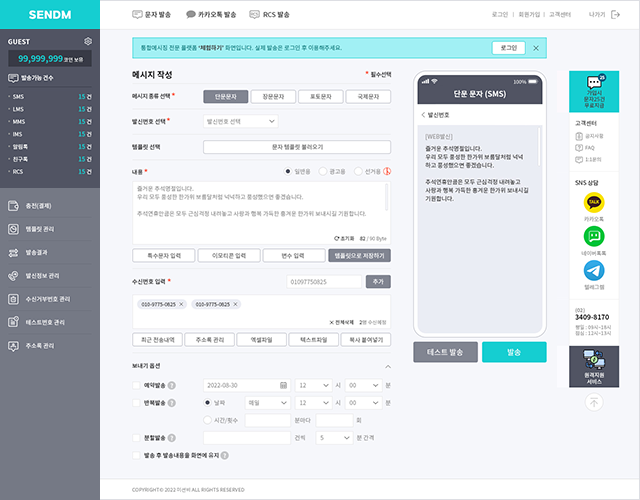Select the 날짜 repeat radio button
The width and height of the screenshot is (640, 500).
point(207,403)
